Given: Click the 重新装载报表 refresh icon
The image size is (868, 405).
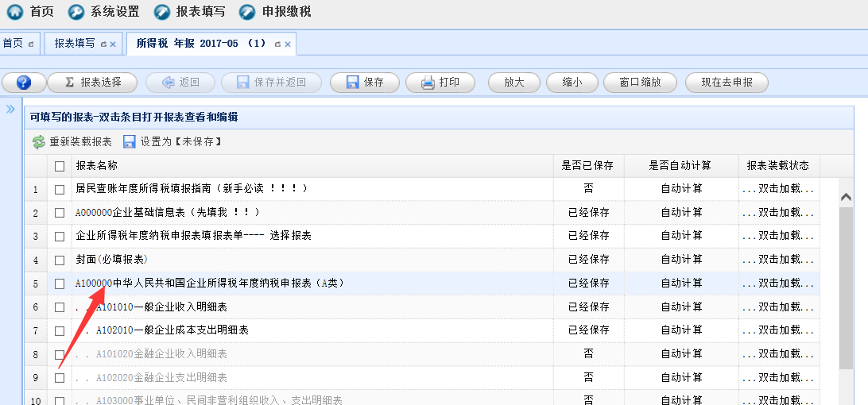Looking at the screenshot, I should pos(39,142).
